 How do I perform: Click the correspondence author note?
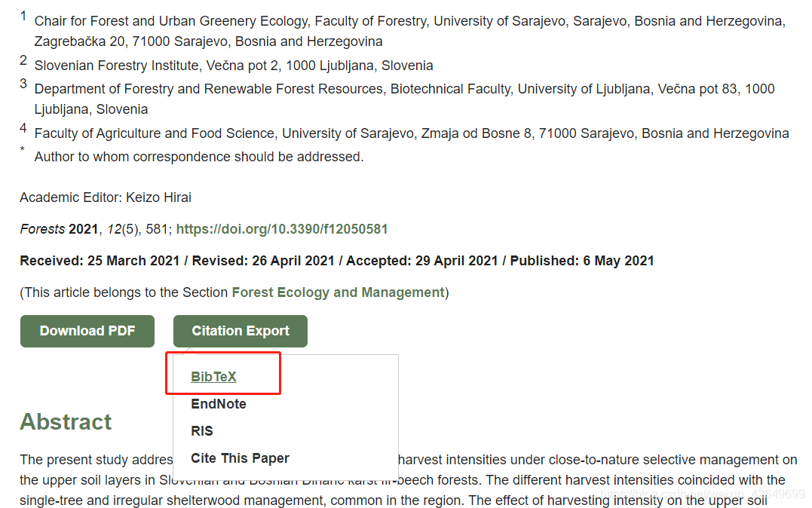[x=199, y=156]
